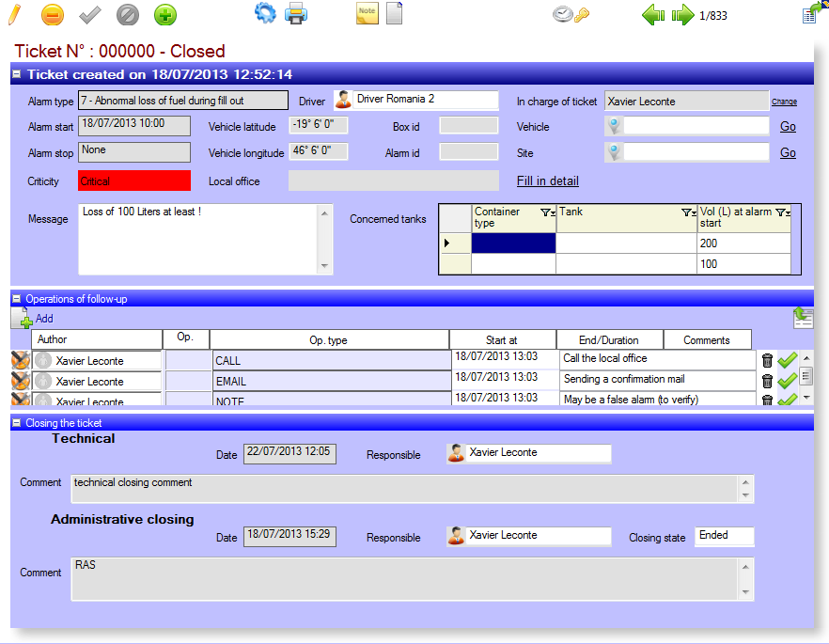
Task: Open the blue gear settings icon
Action: (265, 13)
